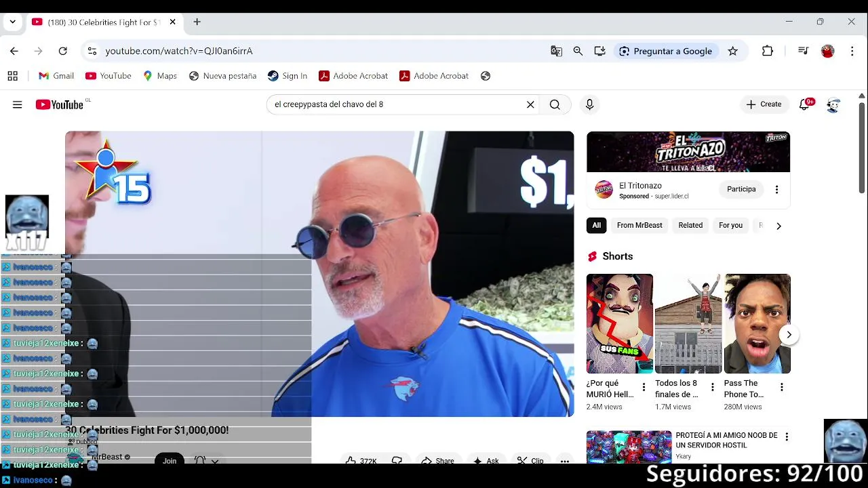Image resolution: width=868 pixels, height=488 pixels.
Task: Open options for Pass The Phone short
Action: 782,387
